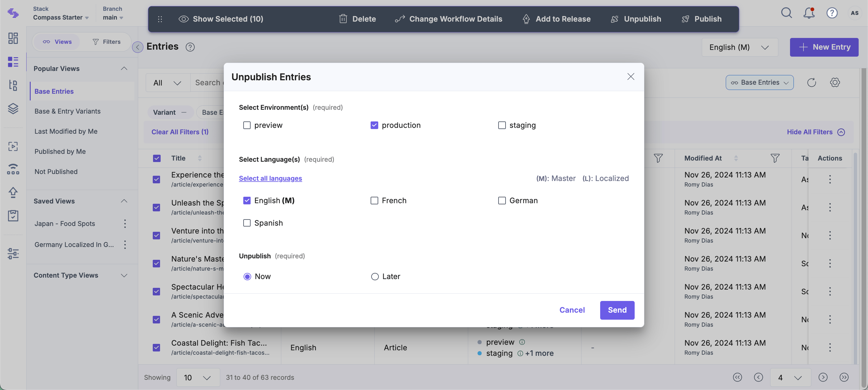Click Cancel in the Unpublish dialog
The width and height of the screenshot is (868, 390).
(x=572, y=310)
